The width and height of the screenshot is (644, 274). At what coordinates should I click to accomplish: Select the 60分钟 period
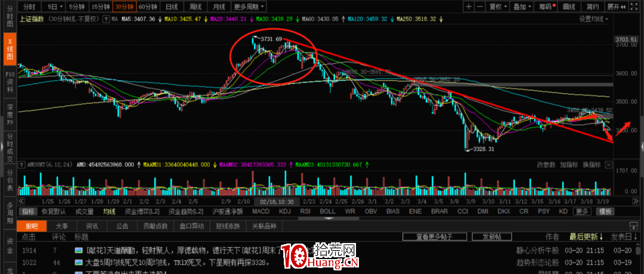(x=148, y=7)
